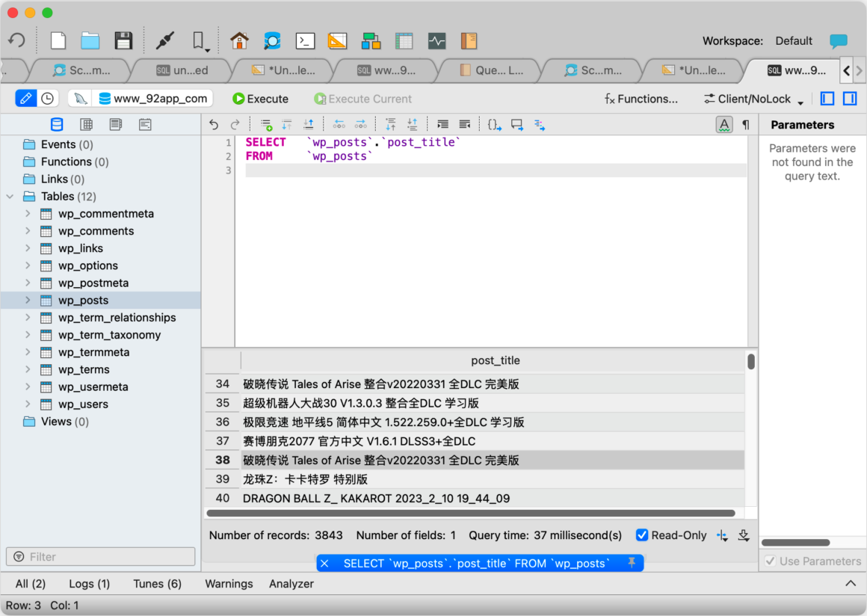Open the bookmark dropdown in the top toolbar

tap(200, 40)
